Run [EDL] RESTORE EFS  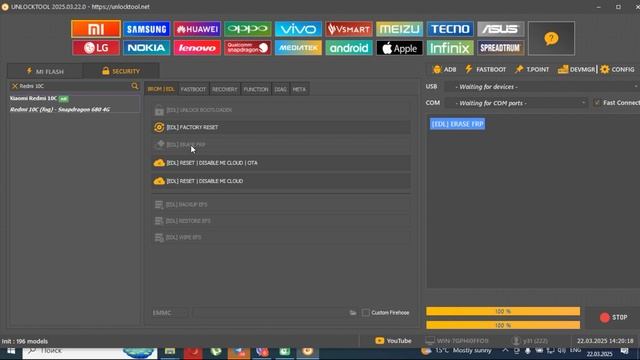[x=281, y=221]
